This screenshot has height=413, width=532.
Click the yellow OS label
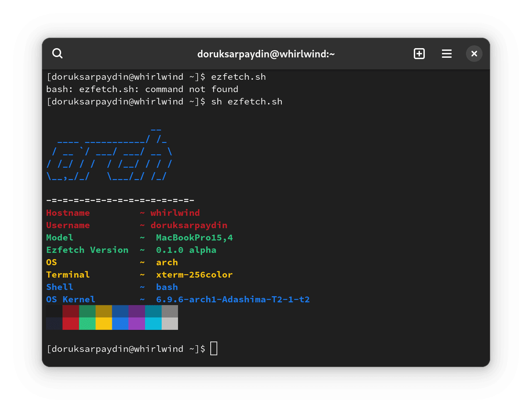click(52, 263)
